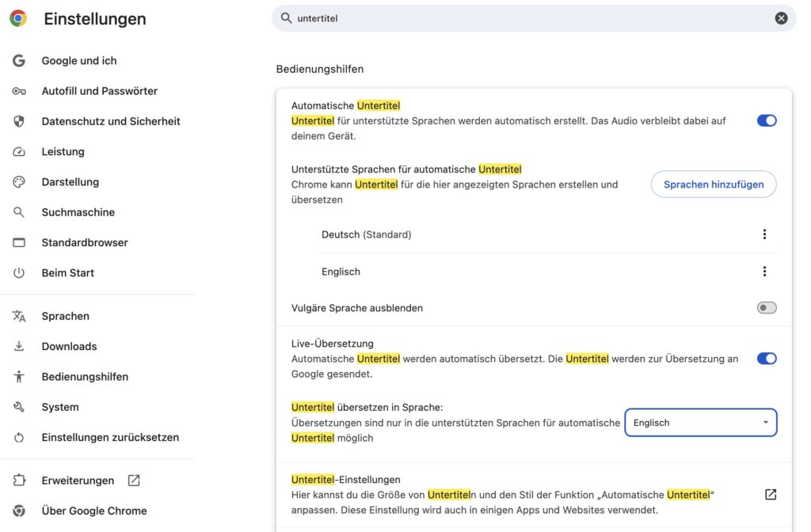Click the Bedienungshilfen accessibility icon

pos(19,377)
